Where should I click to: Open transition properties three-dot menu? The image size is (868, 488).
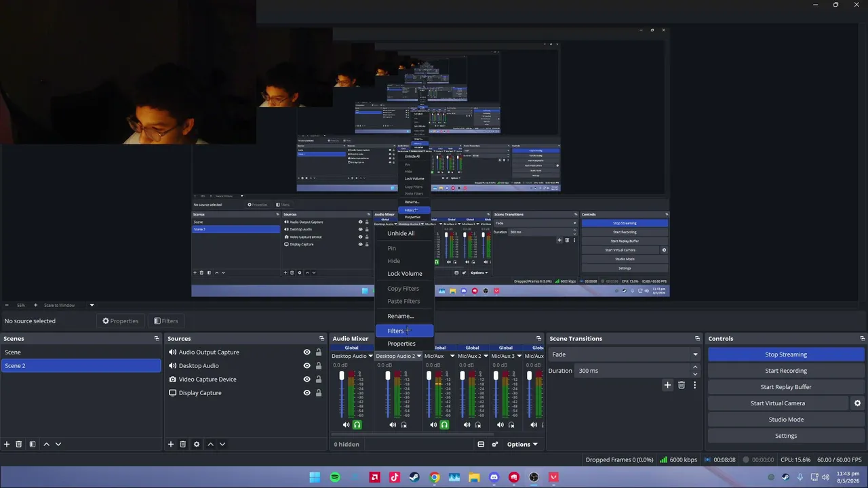tap(694, 385)
